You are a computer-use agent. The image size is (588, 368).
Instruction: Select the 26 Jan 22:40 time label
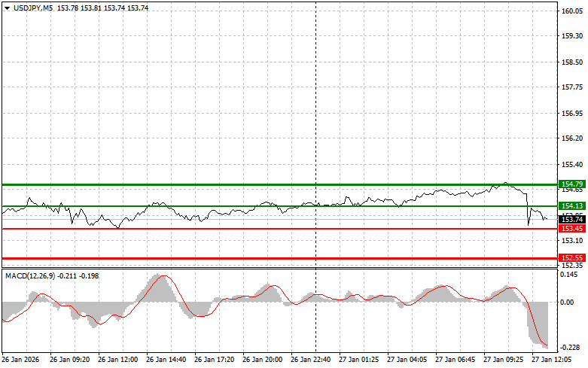[310, 360]
